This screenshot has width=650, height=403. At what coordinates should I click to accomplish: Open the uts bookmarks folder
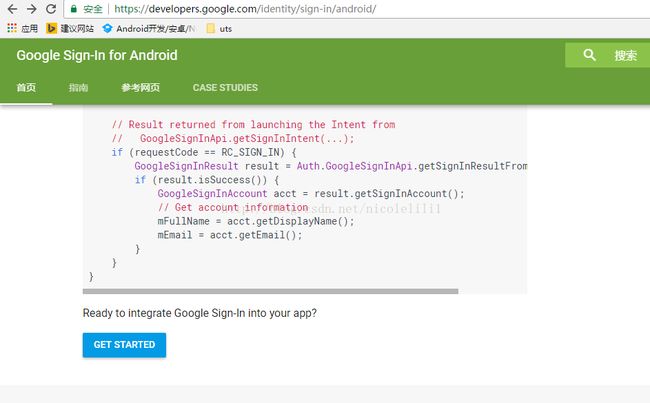click(219, 28)
